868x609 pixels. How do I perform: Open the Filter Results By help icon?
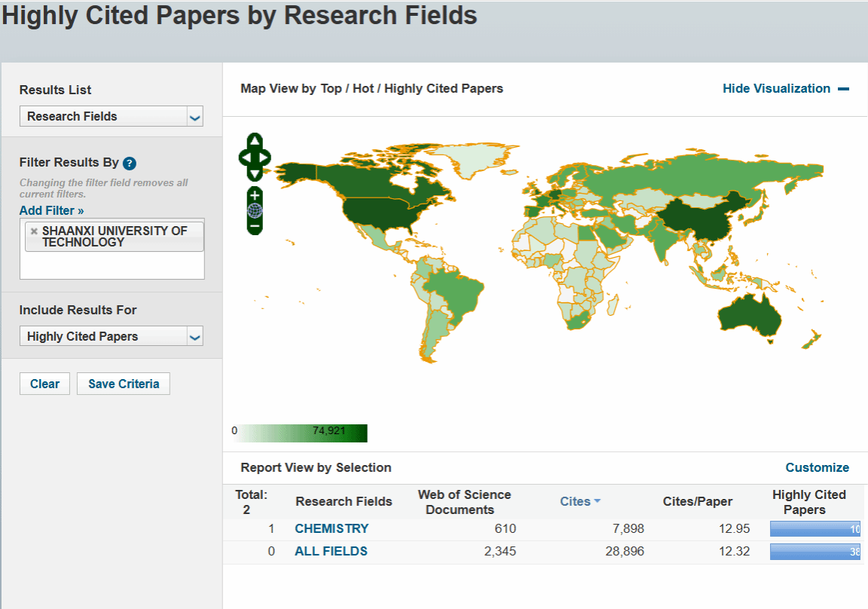point(130,164)
